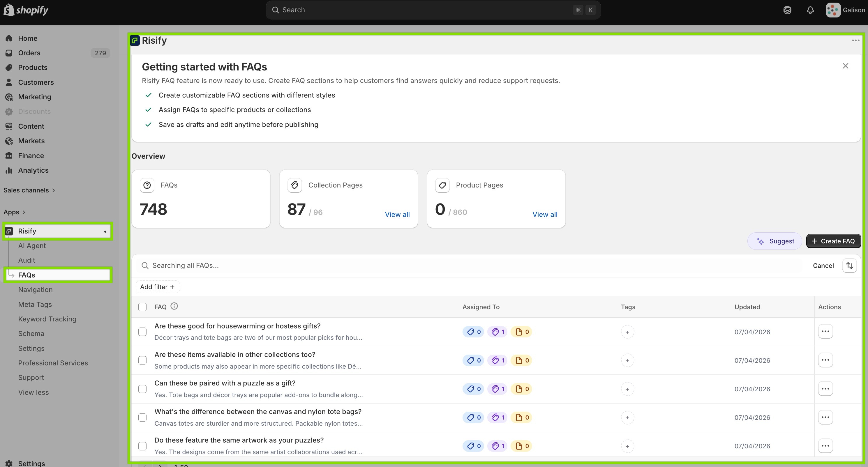Click page count badge on housewarming FAQ
868x467 pixels.
[522, 332]
